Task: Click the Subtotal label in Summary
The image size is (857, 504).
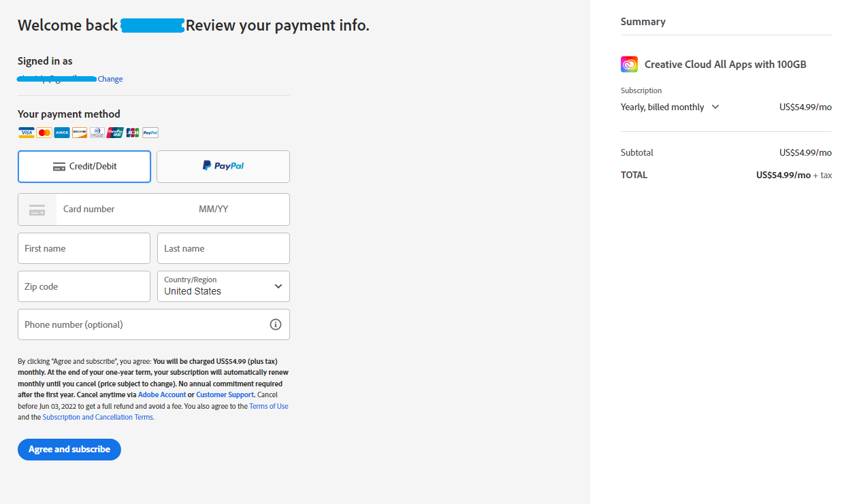Action: (x=637, y=152)
